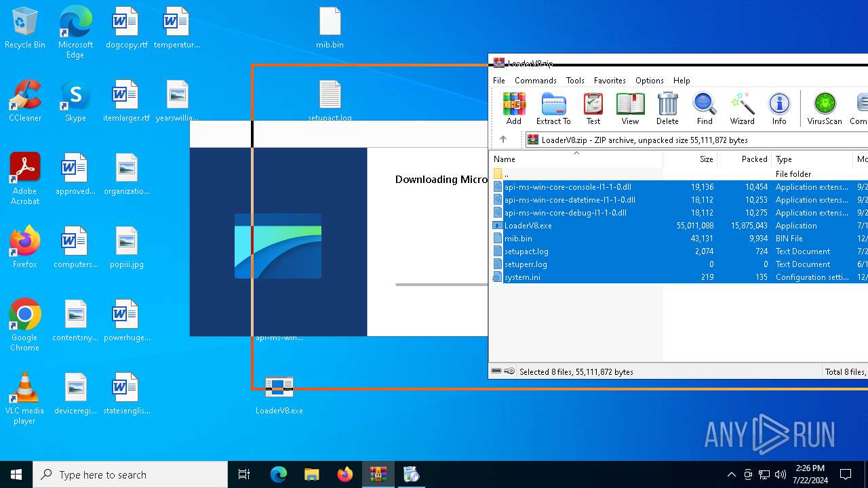This screenshot has width=868, height=488.
Task: Select setupact.log in the archive list
Action: (x=678, y=251)
